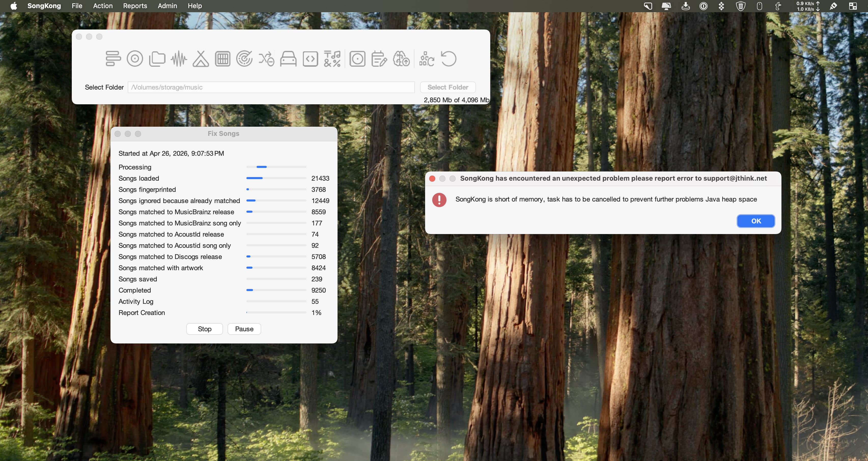Image resolution: width=868 pixels, height=461 pixels.
Task: Click the text-and-music-note symbols toolbar icon
Action: click(x=332, y=59)
